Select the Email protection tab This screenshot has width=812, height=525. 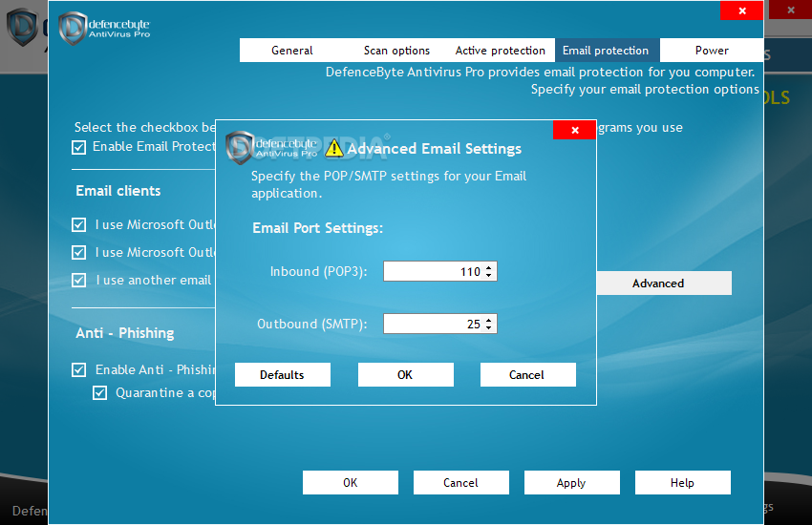[606, 51]
